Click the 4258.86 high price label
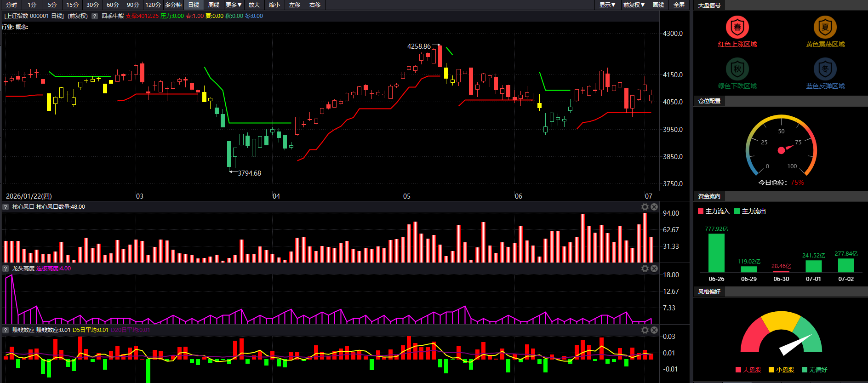Viewport: 868px width, 383px height. pos(419,46)
